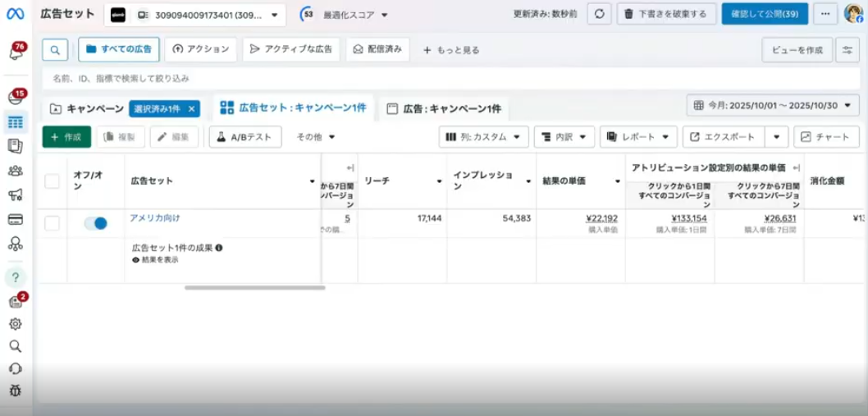Open help question mark icon

pos(16,277)
